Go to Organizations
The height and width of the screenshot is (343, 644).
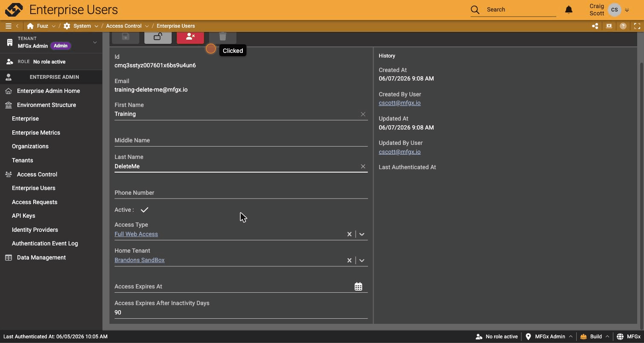(x=30, y=147)
